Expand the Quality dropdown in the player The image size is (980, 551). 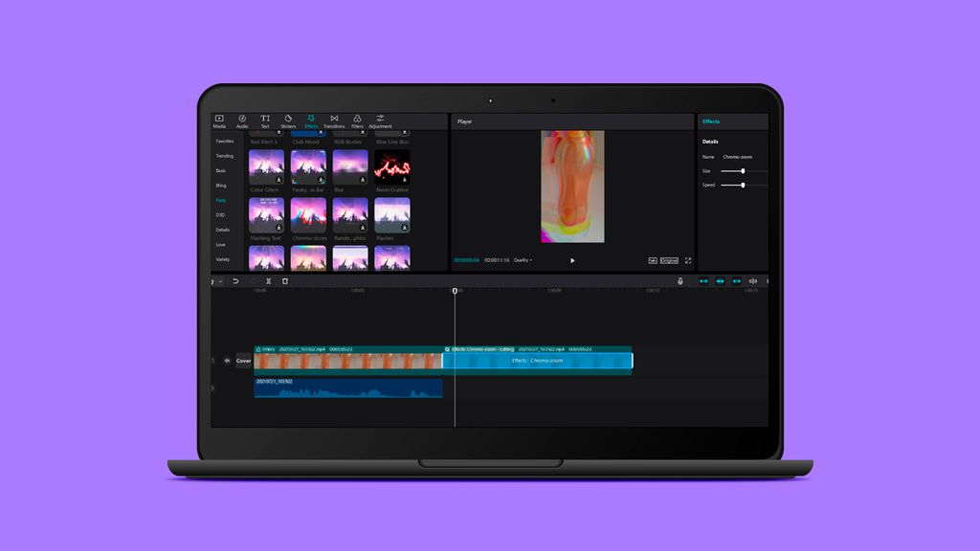click(523, 260)
